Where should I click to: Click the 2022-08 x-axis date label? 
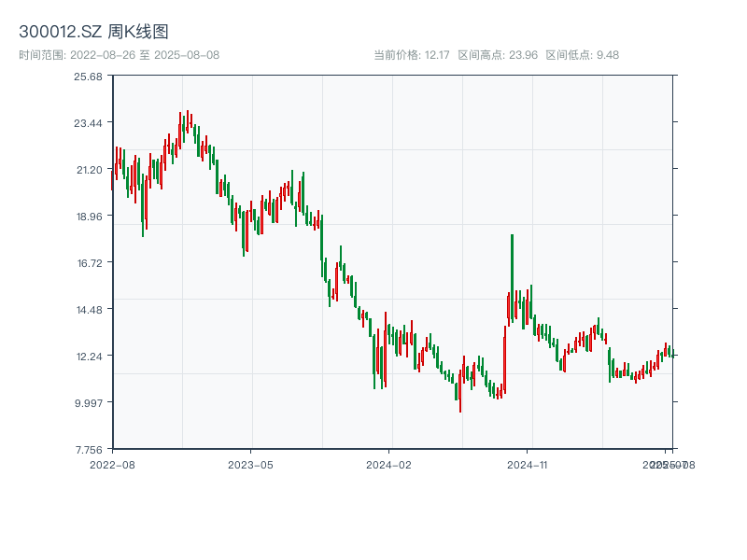click(112, 464)
